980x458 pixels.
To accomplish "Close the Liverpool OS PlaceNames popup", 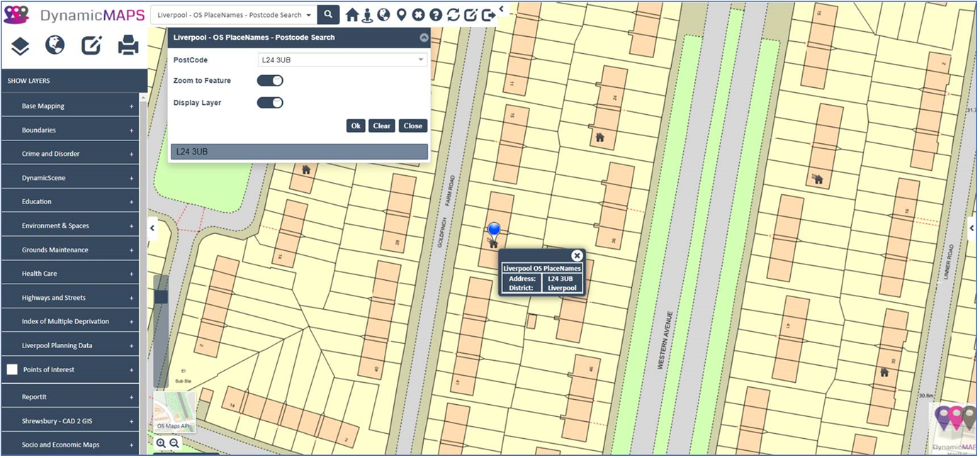I will 577,255.
